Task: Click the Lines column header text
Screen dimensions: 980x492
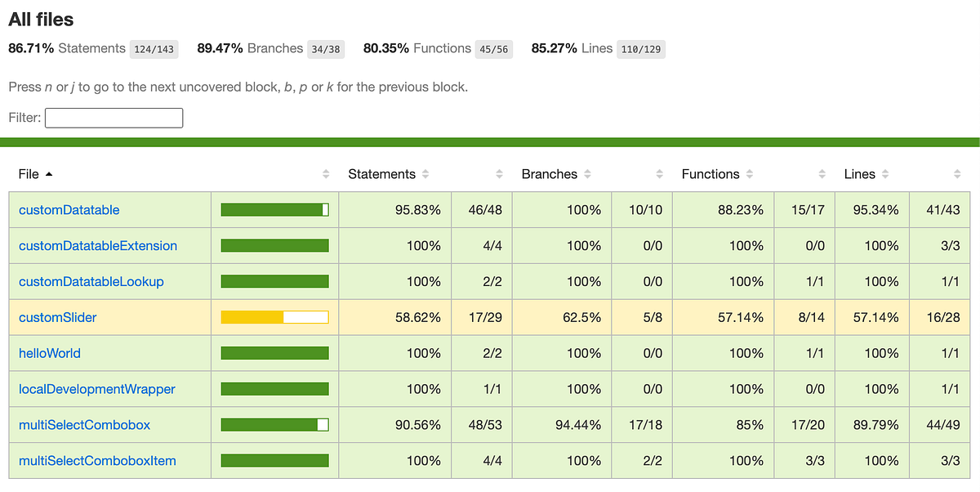Action: tap(859, 174)
